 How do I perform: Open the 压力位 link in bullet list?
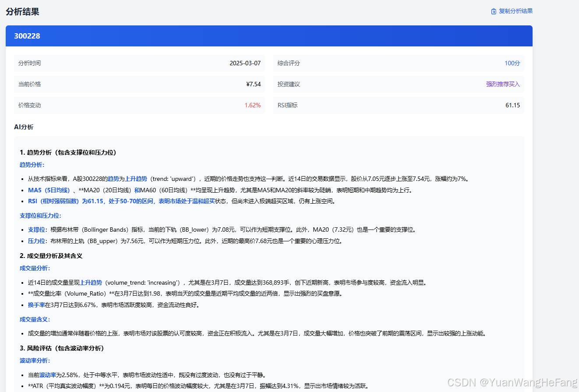click(36, 240)
